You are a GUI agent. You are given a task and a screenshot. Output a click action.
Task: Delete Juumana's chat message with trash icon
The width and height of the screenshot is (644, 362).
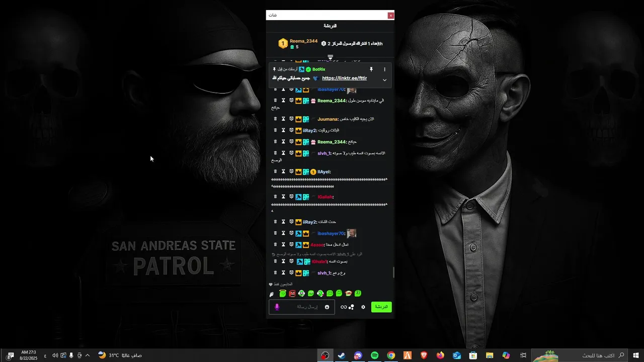[x=275, y=119]
